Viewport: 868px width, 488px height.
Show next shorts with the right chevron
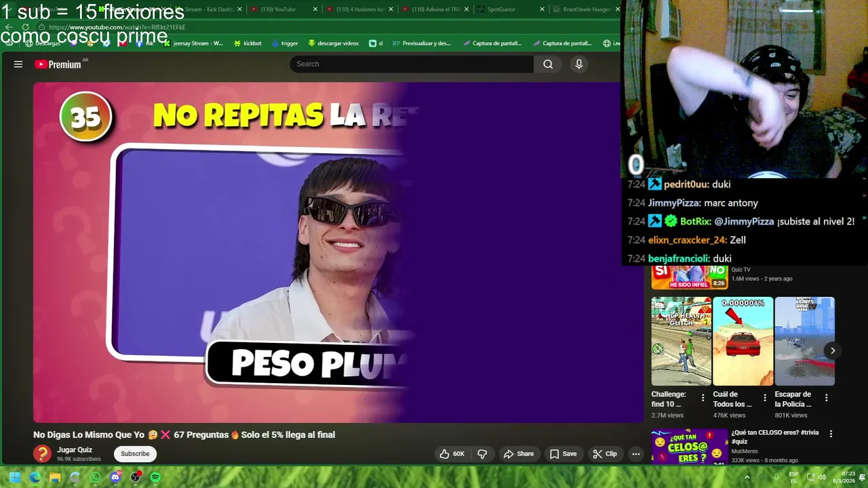(x=833, y=350)
